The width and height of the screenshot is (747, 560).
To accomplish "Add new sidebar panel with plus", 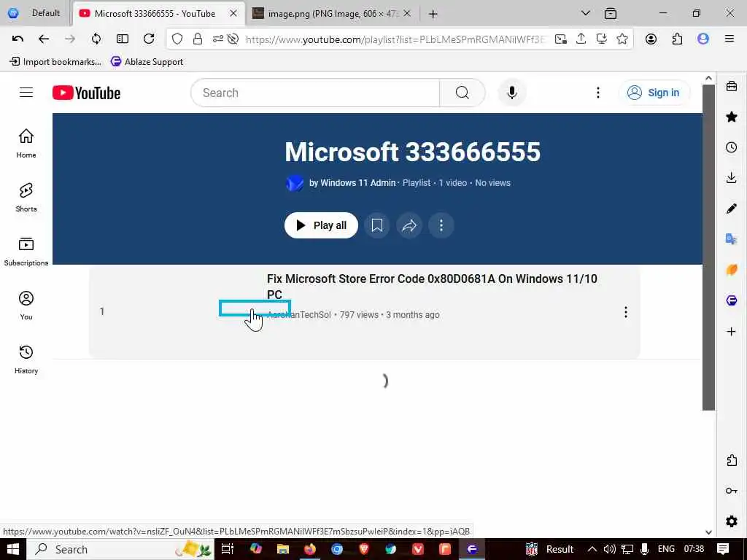I will pyautogui.click(x=732, y=332).
